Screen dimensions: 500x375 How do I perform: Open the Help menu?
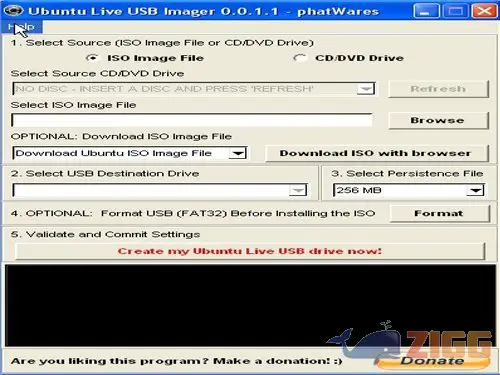point(21,27)
